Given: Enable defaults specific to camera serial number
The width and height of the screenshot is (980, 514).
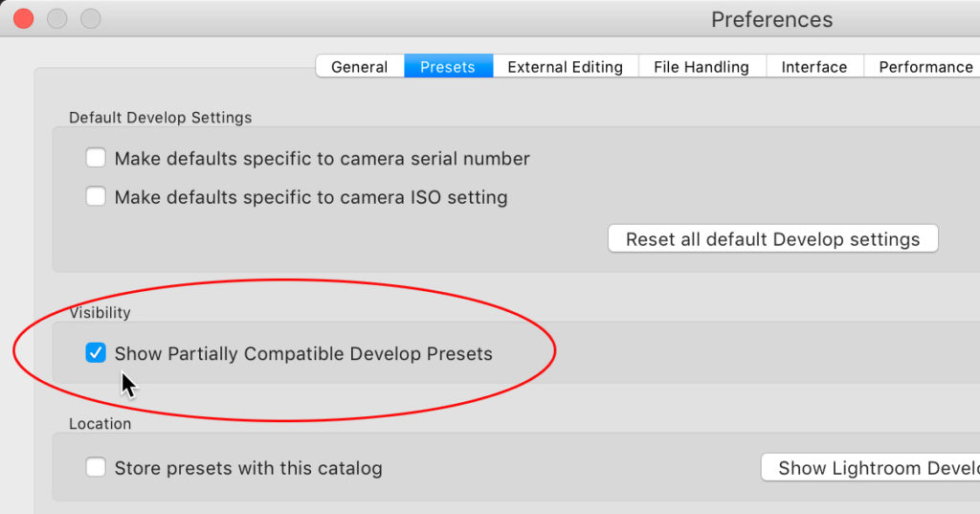Looking at the screenshot, I should coord(96,158).
